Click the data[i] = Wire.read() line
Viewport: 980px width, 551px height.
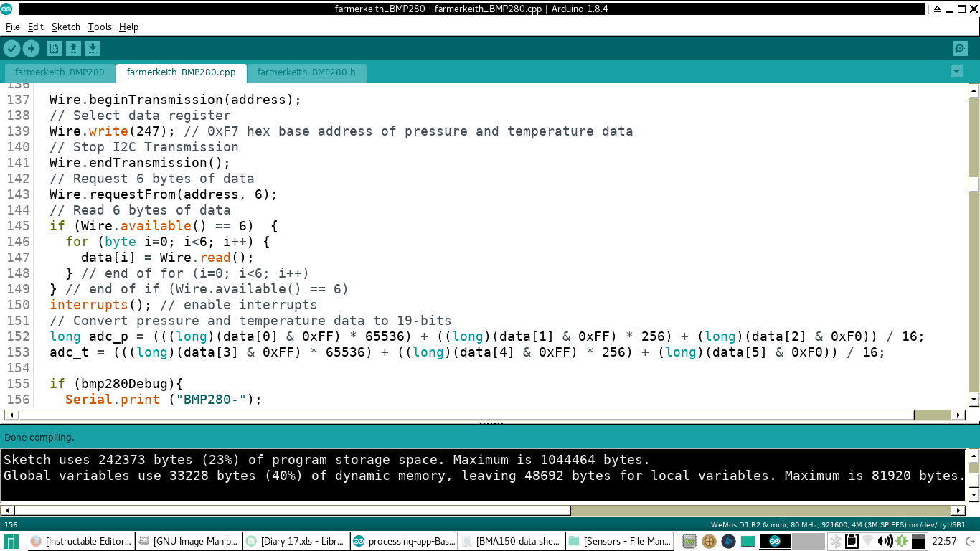168,258
